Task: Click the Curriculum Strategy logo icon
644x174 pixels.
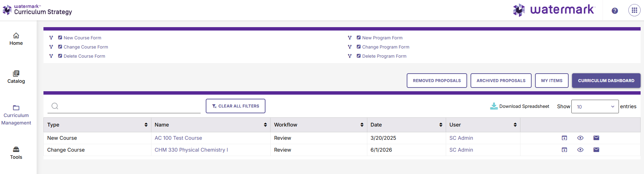Action: [7, 10]
